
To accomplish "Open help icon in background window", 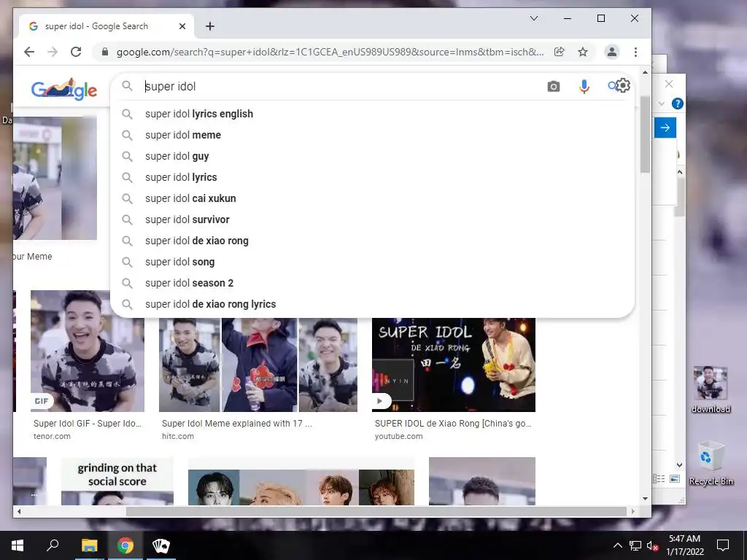I will (x=677, y=104).
